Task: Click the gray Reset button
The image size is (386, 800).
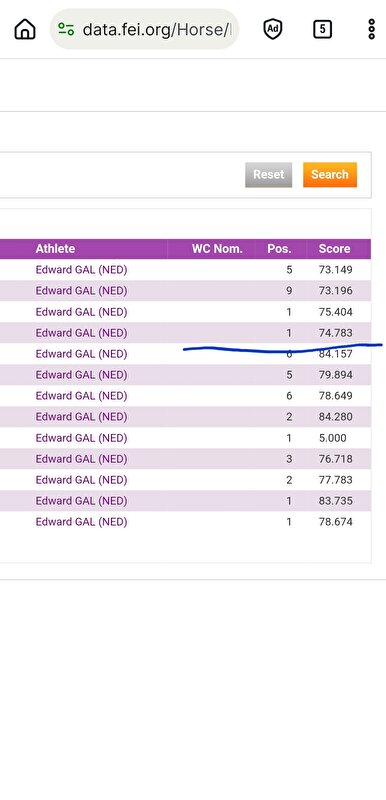Action: pos(269,174)
